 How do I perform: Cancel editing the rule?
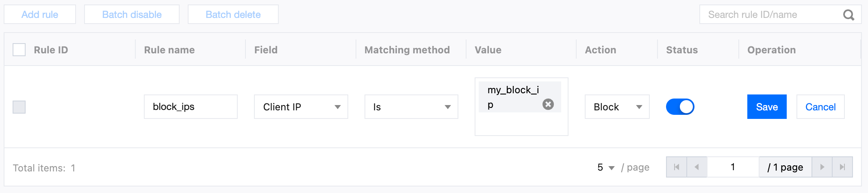point(820,107)
